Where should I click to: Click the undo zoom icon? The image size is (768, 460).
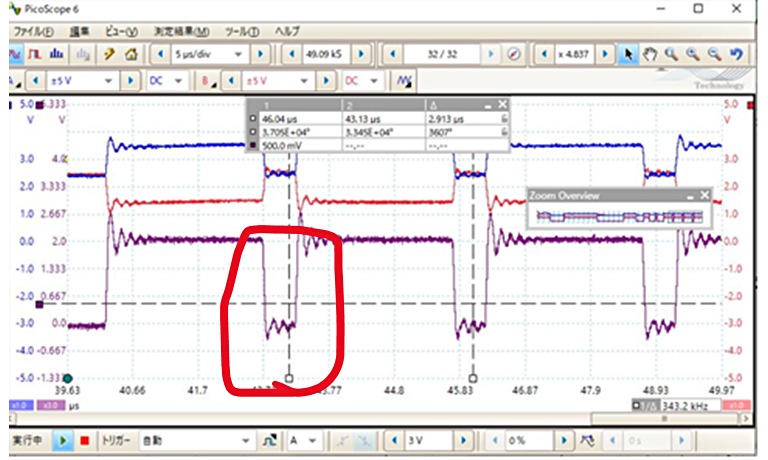coord(736,53)
